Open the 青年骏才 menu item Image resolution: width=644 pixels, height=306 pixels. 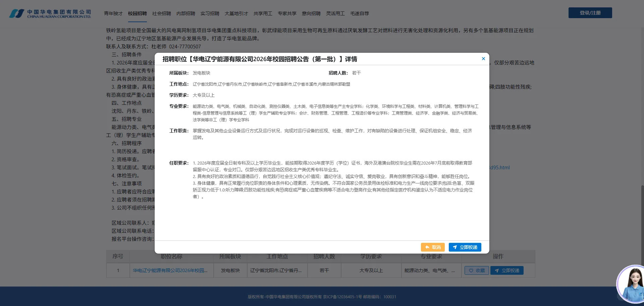113,13
